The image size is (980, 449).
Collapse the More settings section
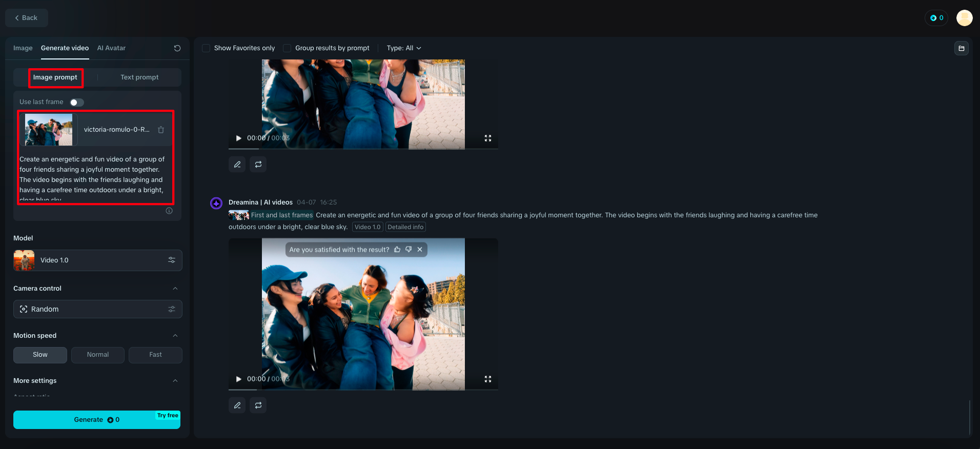175,381
